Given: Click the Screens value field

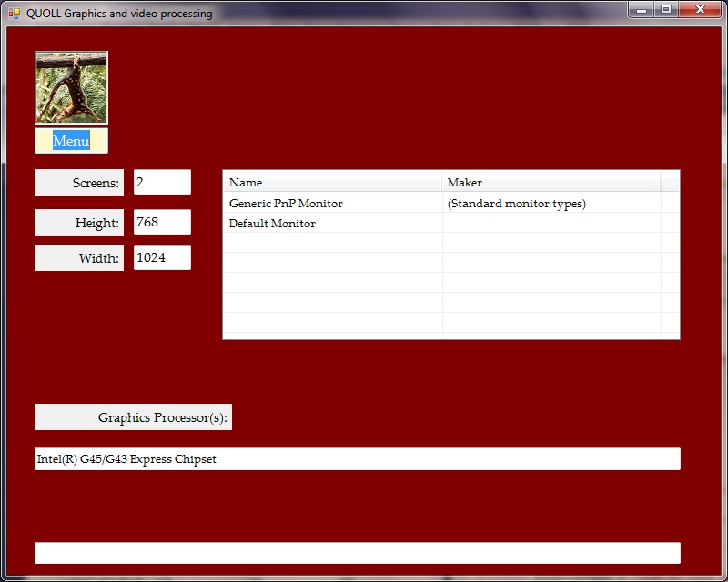Looking at the screenshot, I should coord(162,182).
